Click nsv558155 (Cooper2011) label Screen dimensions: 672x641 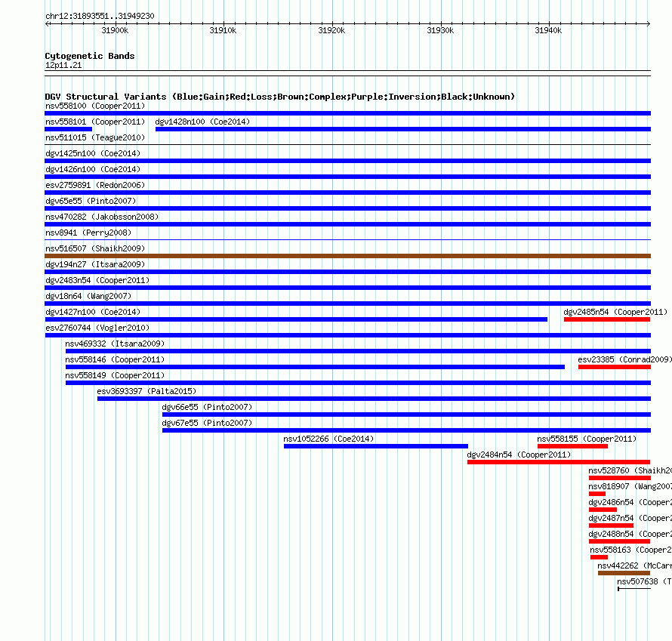(587, 439)
